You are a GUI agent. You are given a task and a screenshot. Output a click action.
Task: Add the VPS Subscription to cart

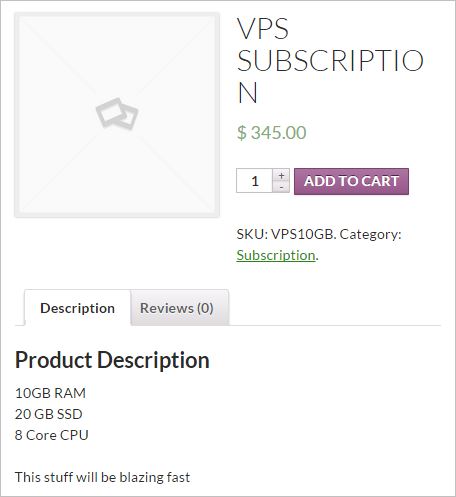(351, 181)
